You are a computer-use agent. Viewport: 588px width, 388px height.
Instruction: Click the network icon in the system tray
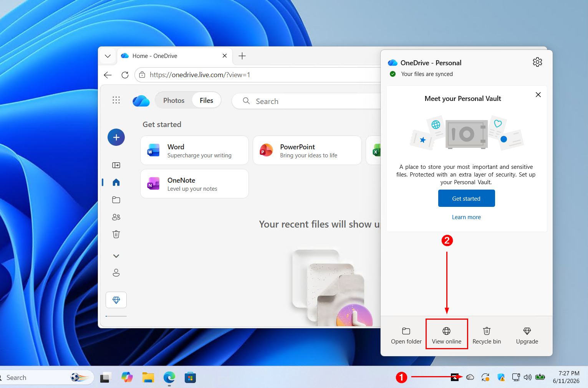[x=516, y=377]
